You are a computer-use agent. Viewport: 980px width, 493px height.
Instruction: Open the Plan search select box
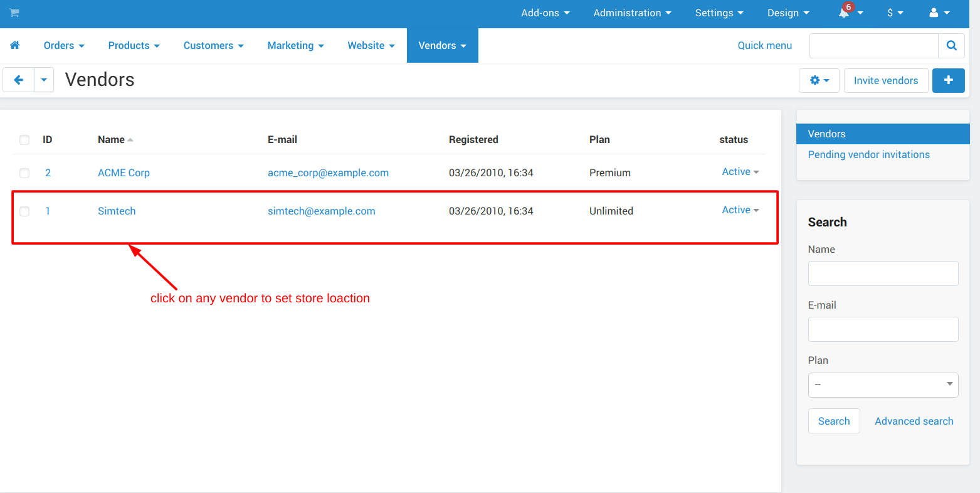point(883,384)
